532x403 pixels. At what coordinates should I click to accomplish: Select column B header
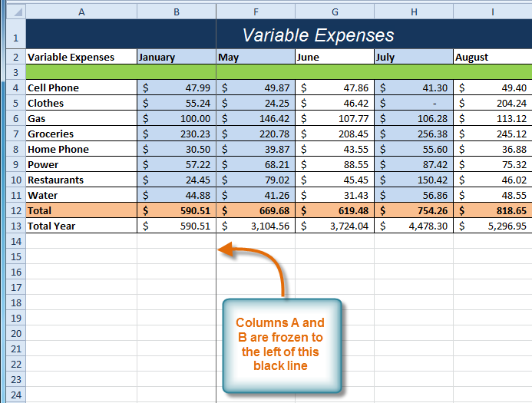[177, 12]
